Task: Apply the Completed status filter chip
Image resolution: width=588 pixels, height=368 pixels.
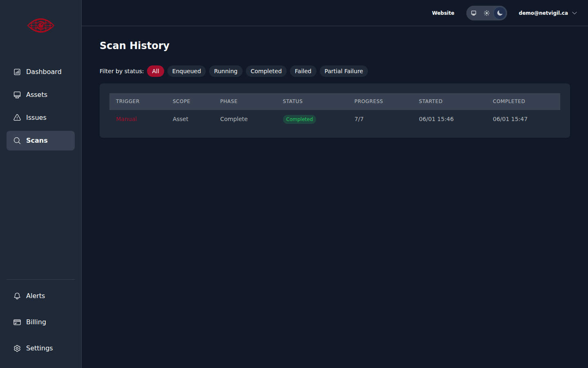Action: pyautogui.click(x=266, y=71)
